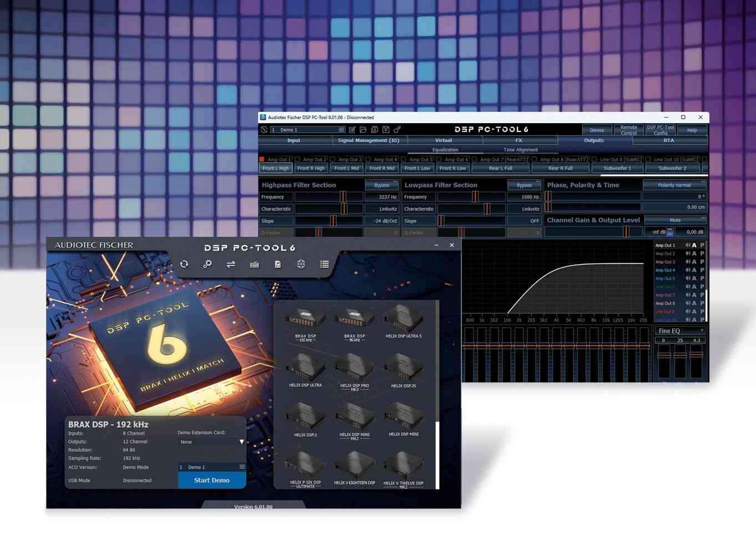Open the Demo 1 setup list in launcher
The width and height of the screenshot is (756, 535).
point(242,467)
